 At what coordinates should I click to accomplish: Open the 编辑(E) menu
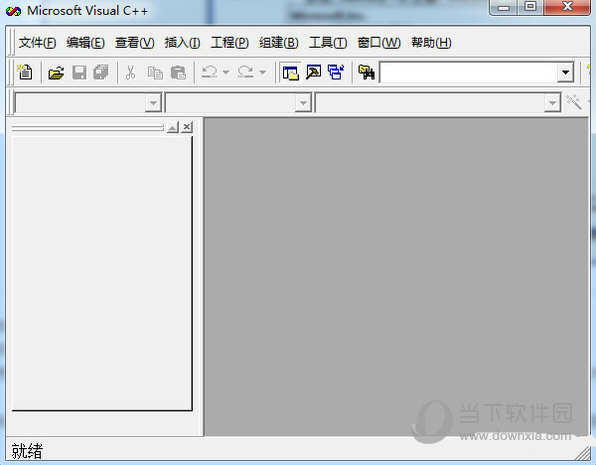[86, 43]
